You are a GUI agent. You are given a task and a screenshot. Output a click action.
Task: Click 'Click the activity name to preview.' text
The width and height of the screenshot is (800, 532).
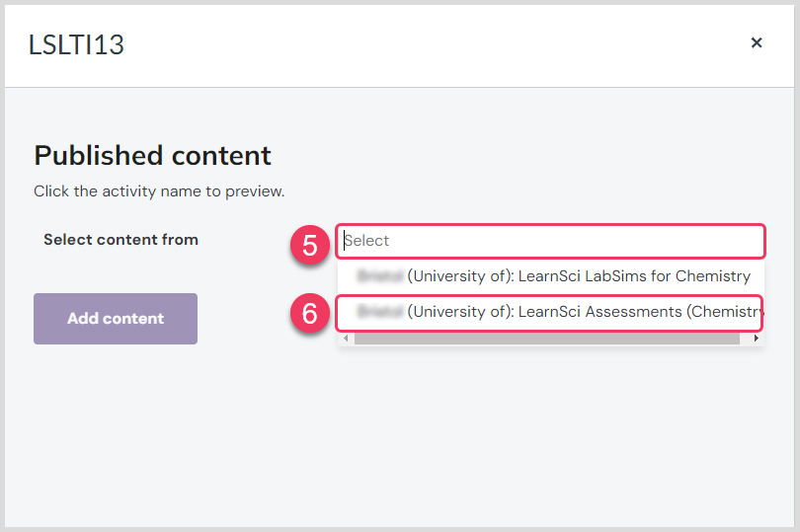159,191
